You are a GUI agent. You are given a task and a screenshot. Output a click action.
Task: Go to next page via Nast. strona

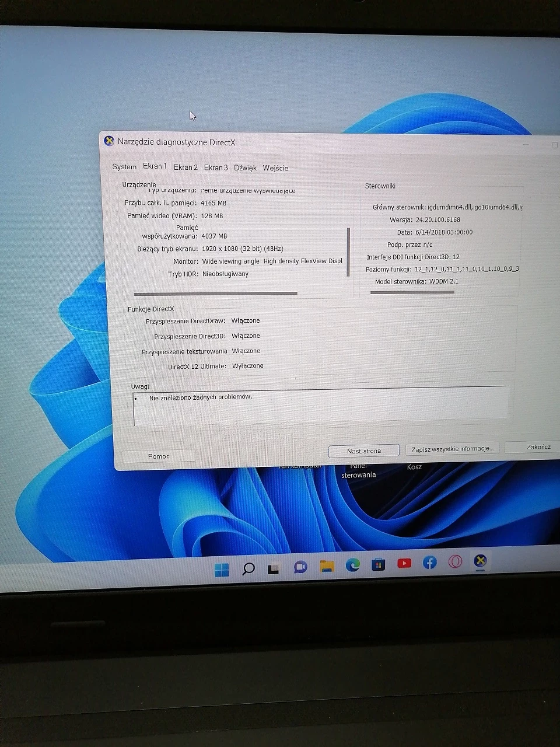point(363,451)
